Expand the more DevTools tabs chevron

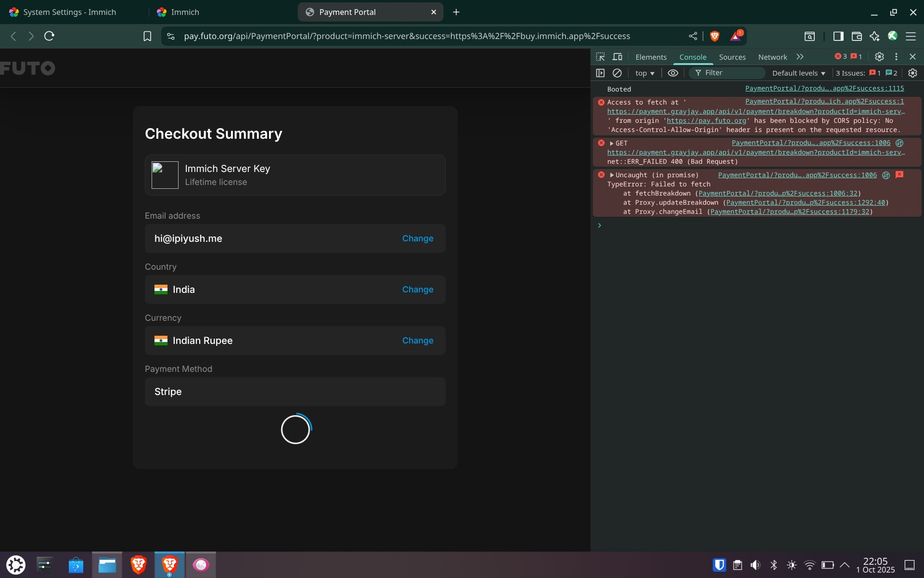800,57
